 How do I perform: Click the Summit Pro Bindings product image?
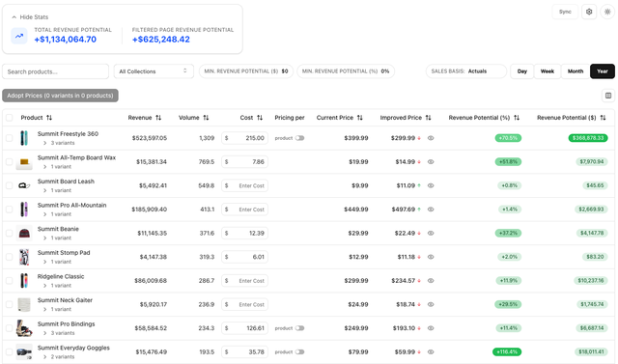click(24, 328)
